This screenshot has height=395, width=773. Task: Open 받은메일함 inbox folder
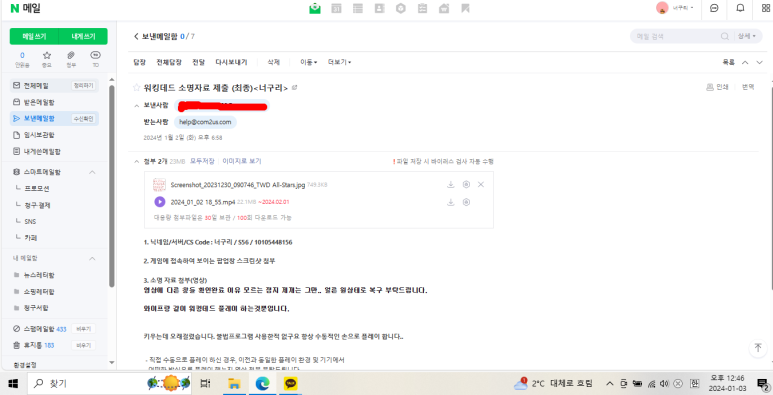pos(39,103)
